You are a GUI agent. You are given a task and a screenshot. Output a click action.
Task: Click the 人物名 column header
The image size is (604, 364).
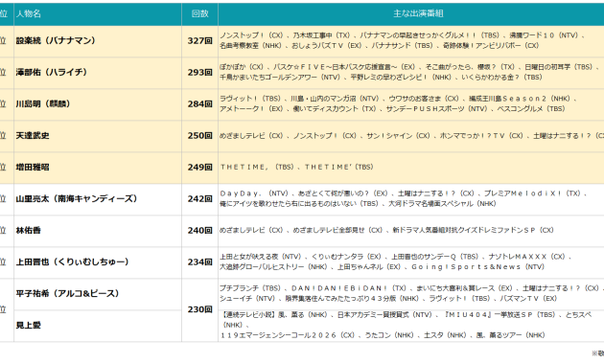(x=98, y=13)
